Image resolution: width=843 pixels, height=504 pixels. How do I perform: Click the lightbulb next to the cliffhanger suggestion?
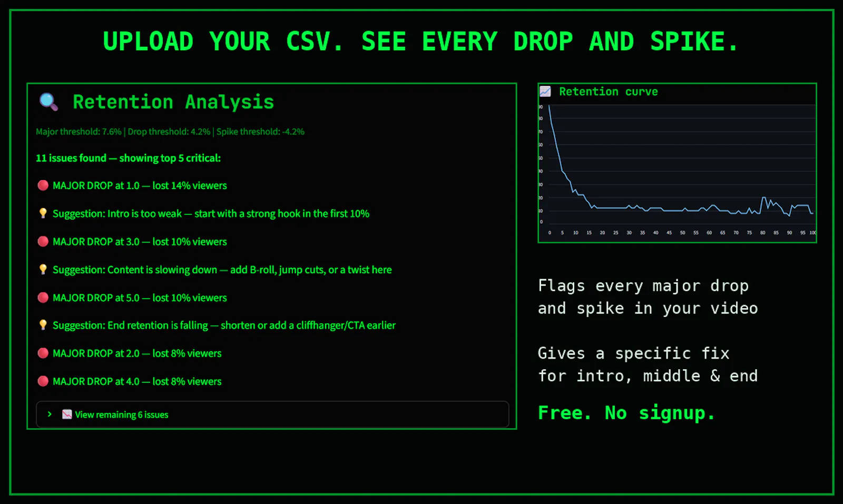coord(43,325)
